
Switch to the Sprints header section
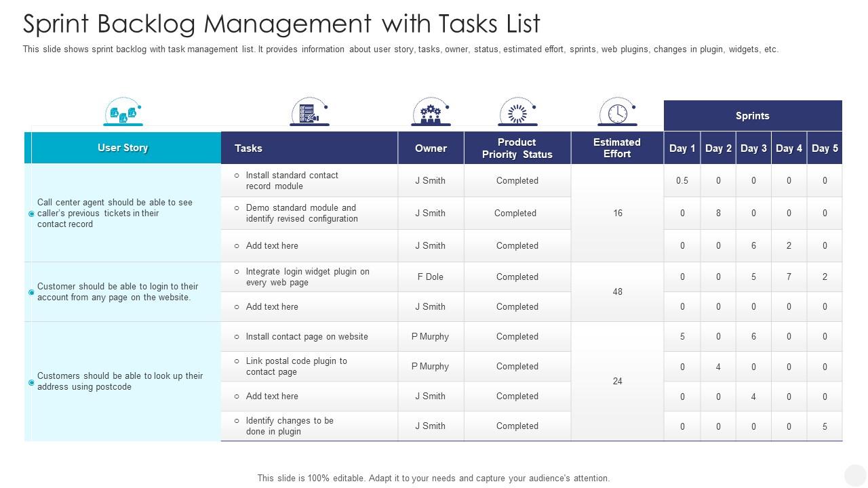pos(752,115)
